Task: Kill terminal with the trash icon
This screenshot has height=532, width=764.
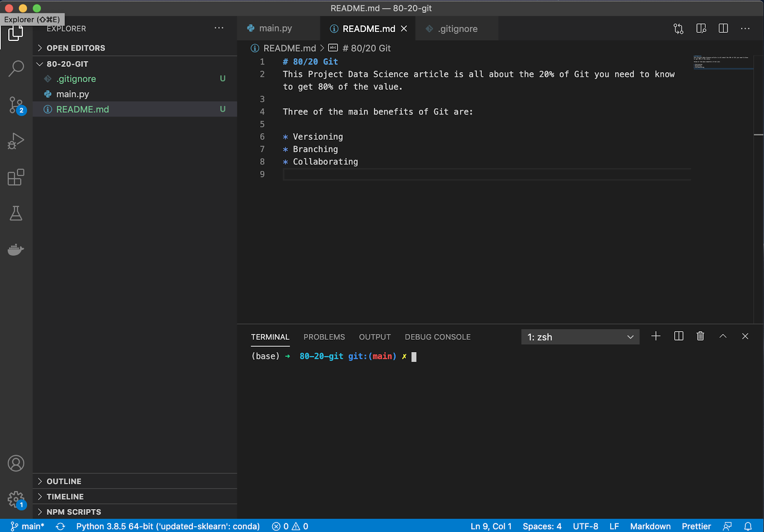Action: 700,336
